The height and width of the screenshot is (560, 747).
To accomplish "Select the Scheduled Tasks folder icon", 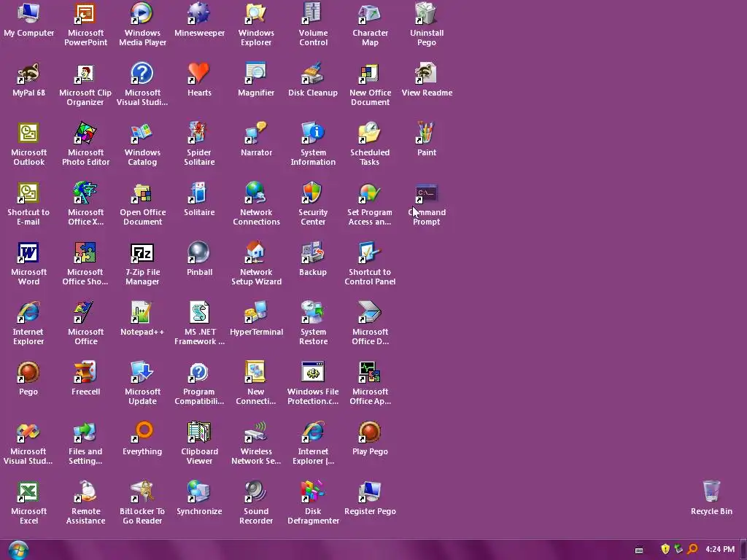I will (x=370, y=133).
